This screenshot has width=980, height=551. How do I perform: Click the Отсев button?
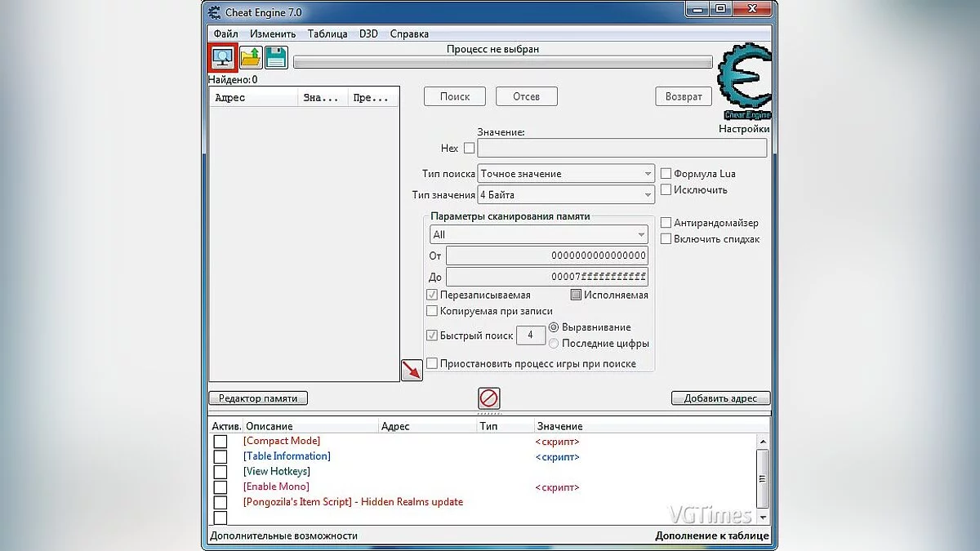click(527, 96)
